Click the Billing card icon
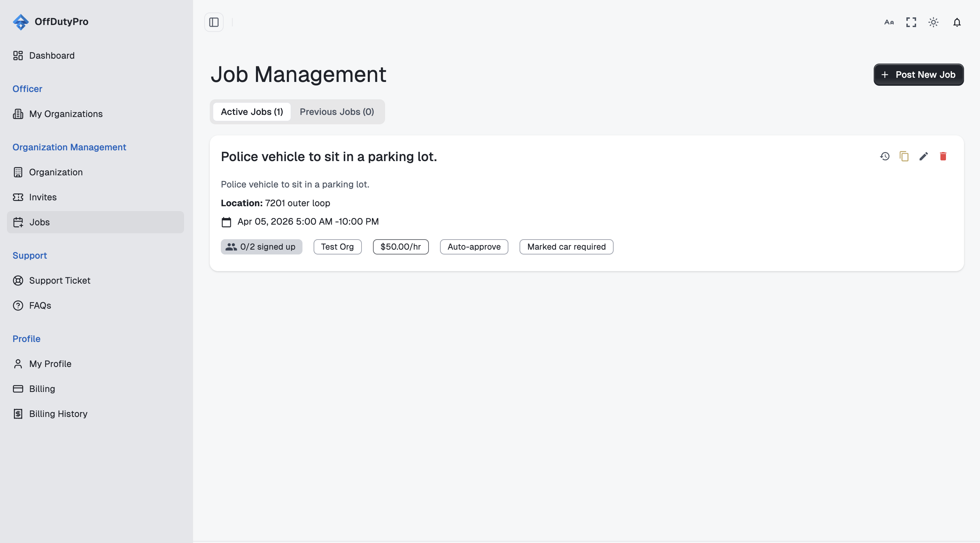The image size is (980, 543). [x=18, y=389]
